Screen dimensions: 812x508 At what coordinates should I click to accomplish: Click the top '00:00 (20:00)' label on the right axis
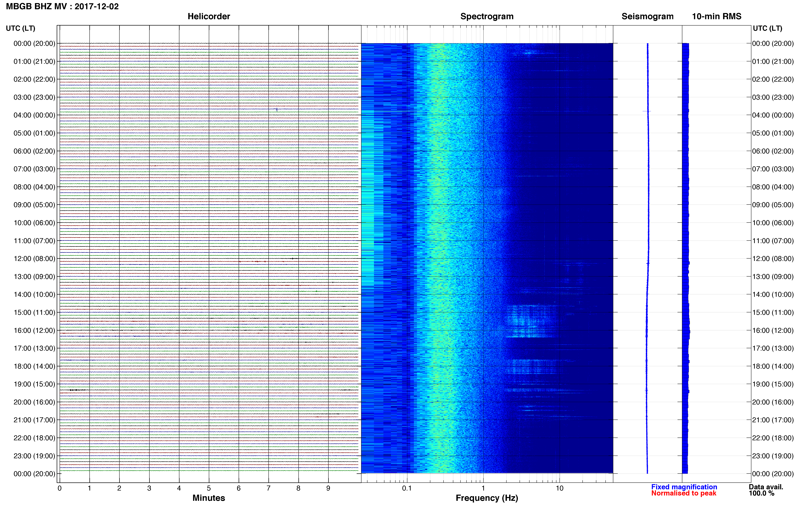[x=773, y=43]
